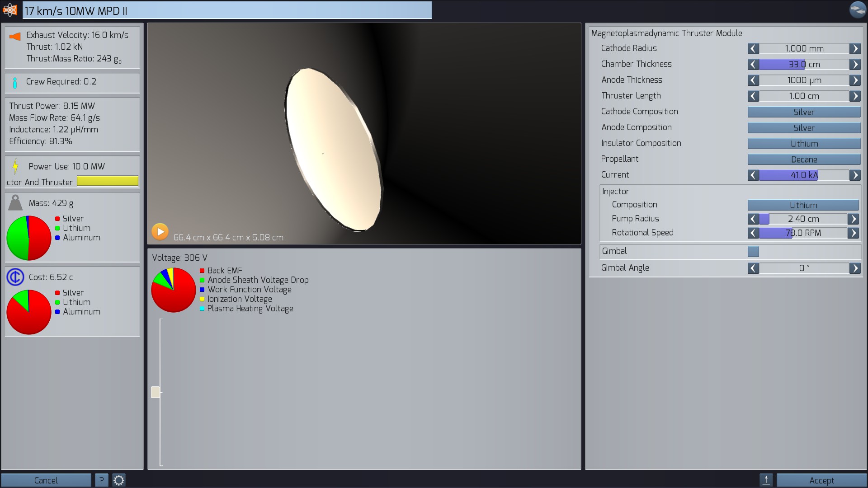This screenshot has width=868, height=488.
Task: Click the Gimbal Angle 0° value field
Action: tap(804, 268)
